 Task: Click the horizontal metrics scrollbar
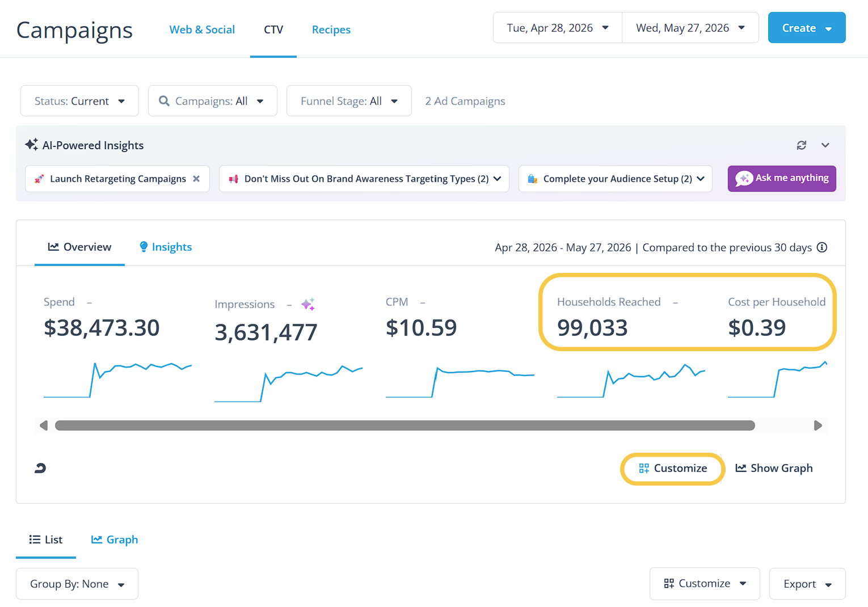click(404, 425)
